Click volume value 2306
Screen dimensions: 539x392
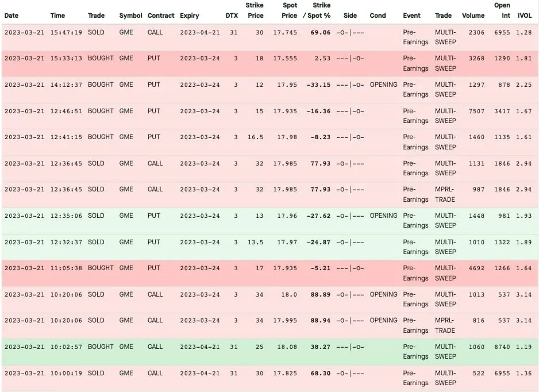476,32
